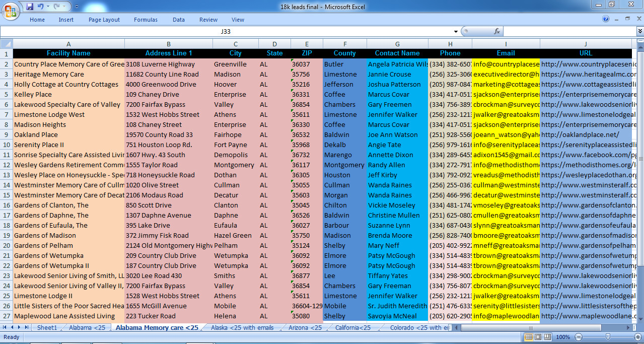
Task: Zoom in using the plus icon
Action: pyautogui.click(x=638, y=337)
